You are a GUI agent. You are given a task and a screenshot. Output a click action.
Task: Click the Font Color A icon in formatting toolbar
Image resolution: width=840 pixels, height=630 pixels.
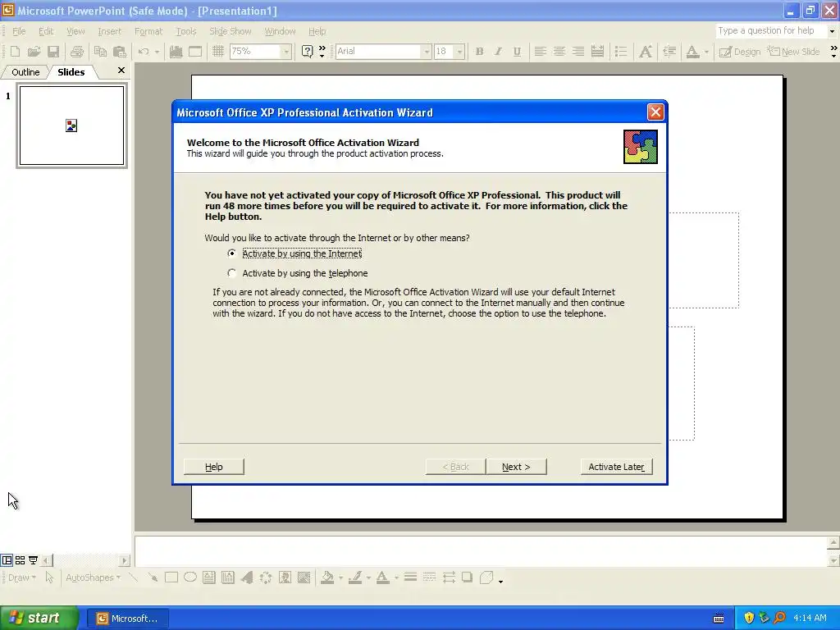point(692,52)
